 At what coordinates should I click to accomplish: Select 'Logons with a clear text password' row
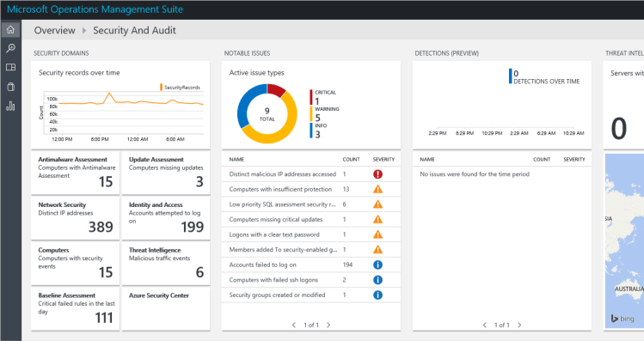pos(311,234)
